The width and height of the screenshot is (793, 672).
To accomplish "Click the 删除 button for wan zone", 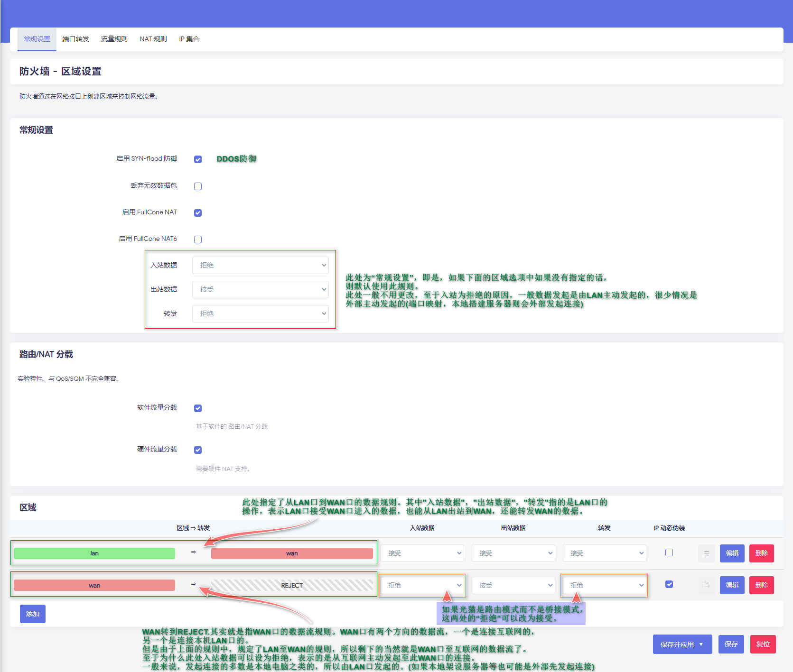I will tap(761, 585).
